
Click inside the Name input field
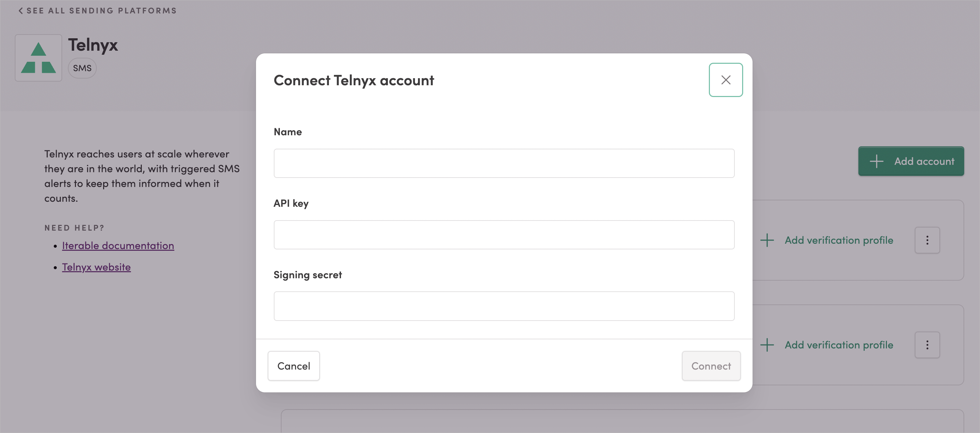point(504,163)
